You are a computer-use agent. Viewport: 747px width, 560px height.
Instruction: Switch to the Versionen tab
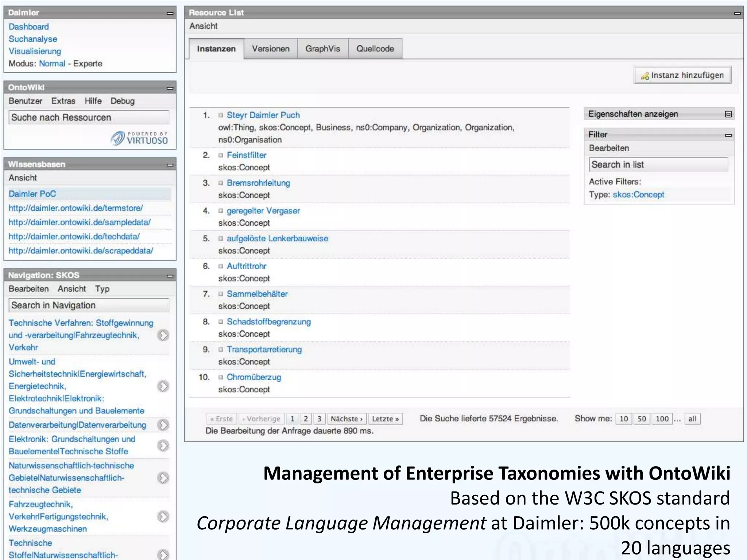[271, 48]
